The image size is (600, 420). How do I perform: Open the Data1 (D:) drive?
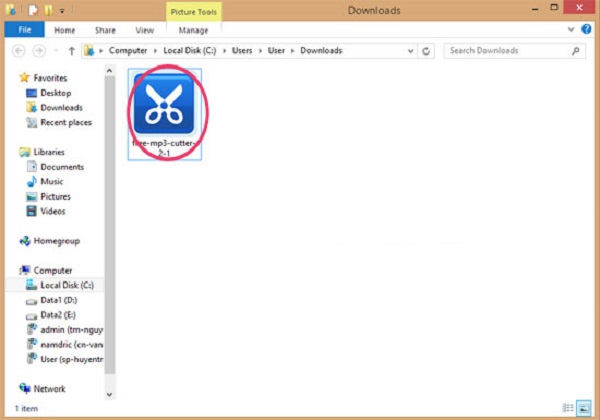coord(59,300)
